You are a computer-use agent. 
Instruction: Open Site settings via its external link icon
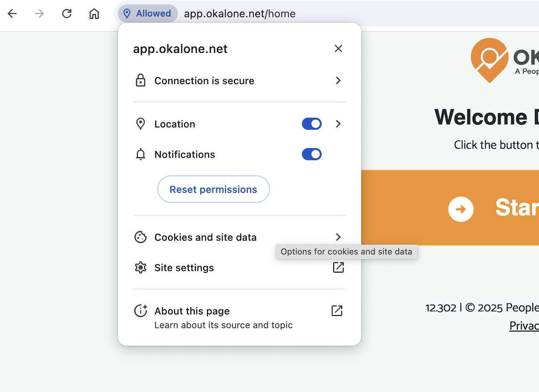[x=338, y=268]
